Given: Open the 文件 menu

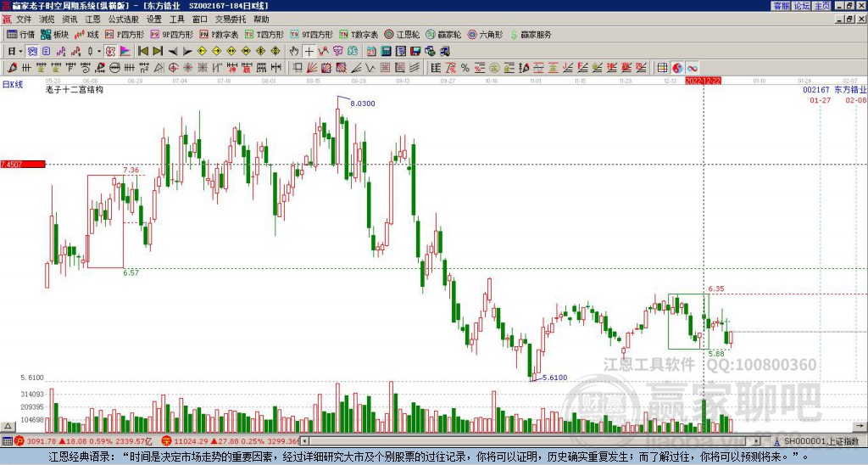Looking at the screenshot, I should point(23,20).
